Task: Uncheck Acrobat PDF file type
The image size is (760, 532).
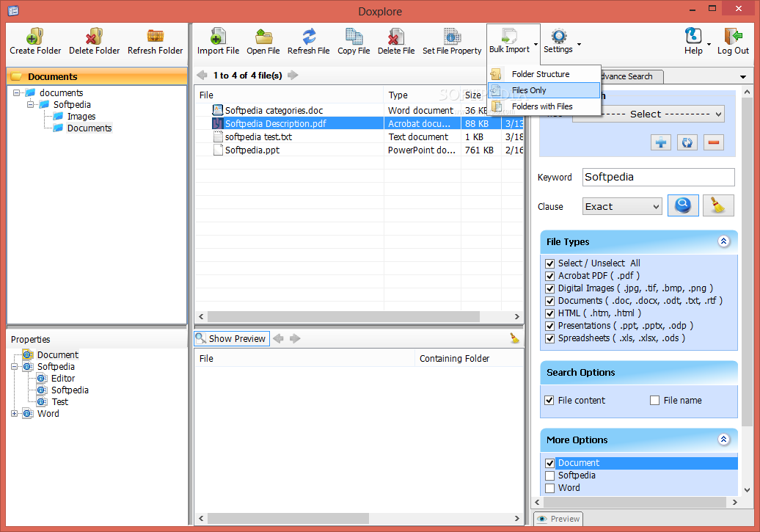Action: tap(549, 276)
